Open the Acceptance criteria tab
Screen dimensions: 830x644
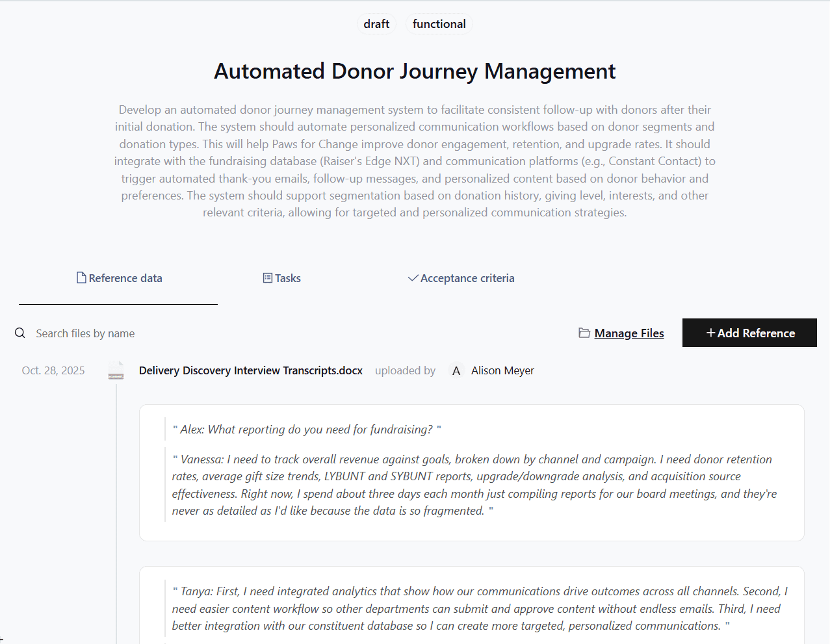pos(461,278)
